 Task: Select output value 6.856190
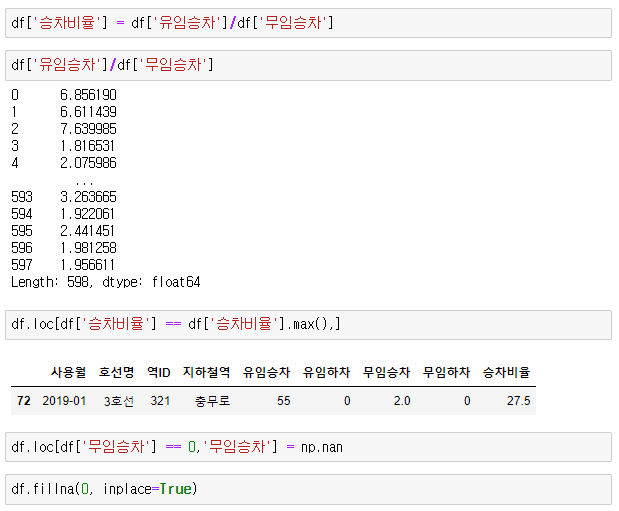pyautogui.click(x=88, y=95)
